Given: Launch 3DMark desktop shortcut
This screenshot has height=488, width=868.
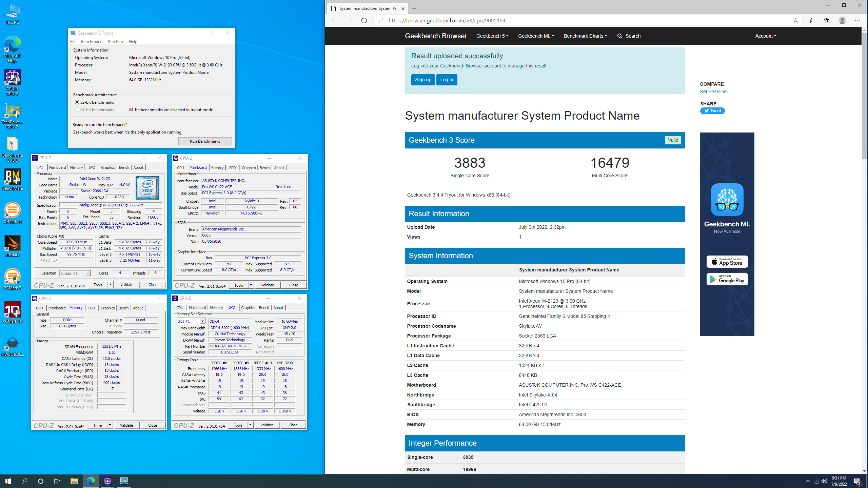Looking at the screenshot, I should tap(12, 246).
